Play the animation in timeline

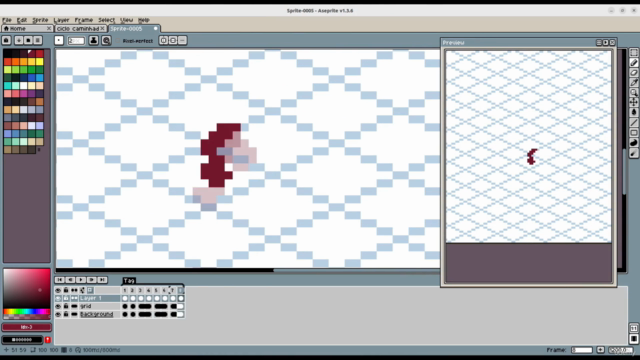pos(81,280)
